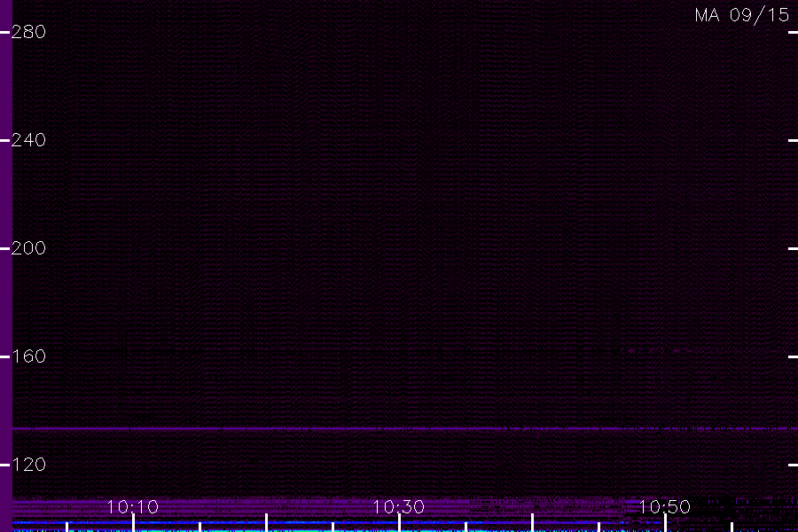Image resolution: width=798 pixels, height=532 pixels.
Task: Click the 120 frequency axis label
Action: pos(28,465)
